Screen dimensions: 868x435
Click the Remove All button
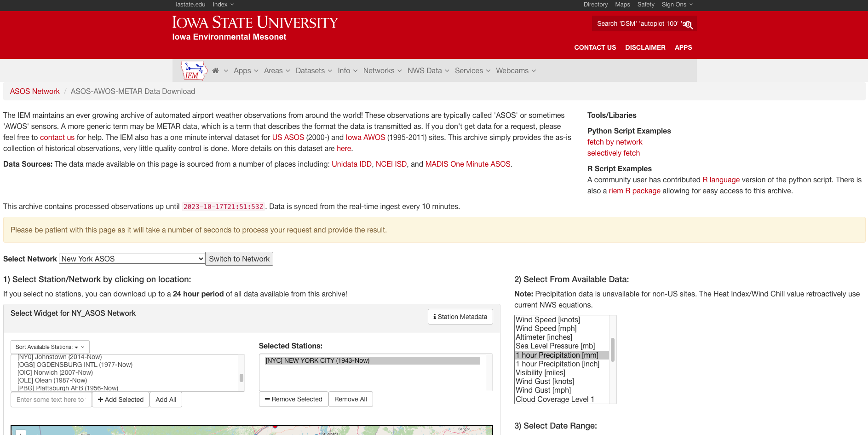tap(351, 399)
